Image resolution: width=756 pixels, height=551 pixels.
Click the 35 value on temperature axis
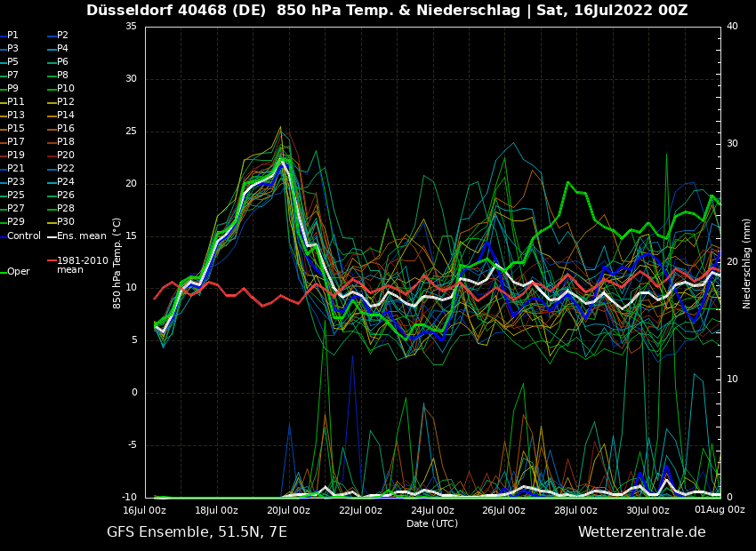(131, 27)
